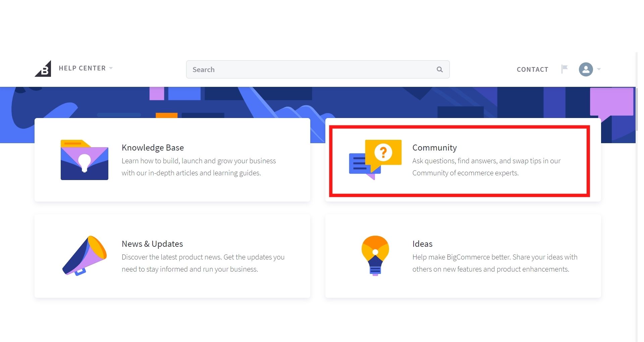Click the Knowledge Base folder lightbulb icon
The height and width of the screenshot is (342, 644).
click(84, 160)
